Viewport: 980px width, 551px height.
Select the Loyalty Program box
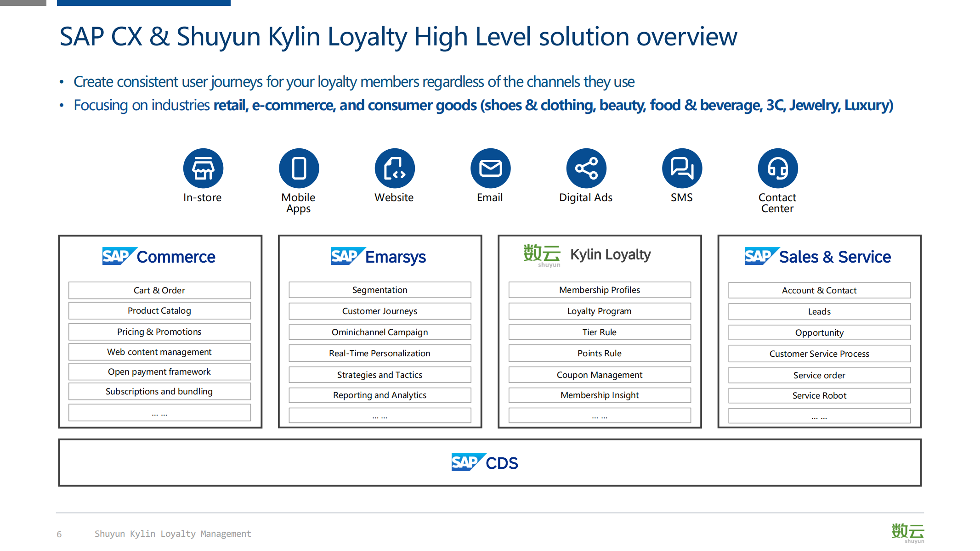tap(600, 311)
